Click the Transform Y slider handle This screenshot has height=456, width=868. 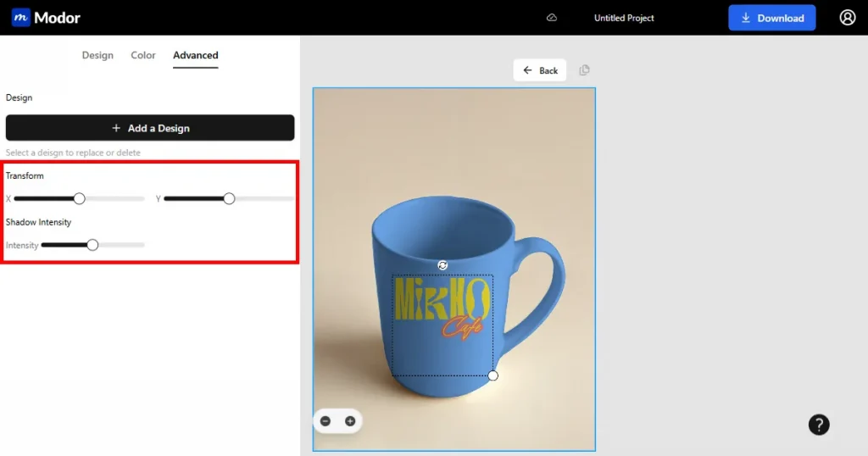(x=229, y=198)
